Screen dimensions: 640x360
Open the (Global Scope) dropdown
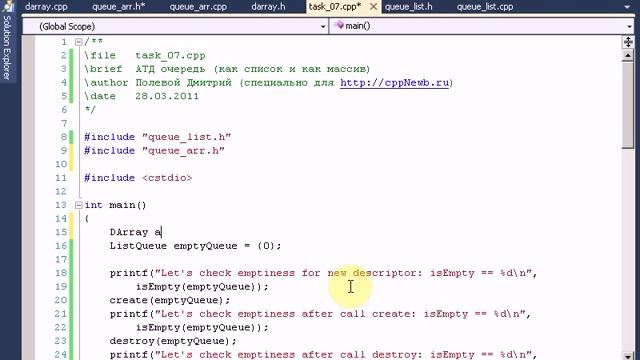tap(176, 27)
